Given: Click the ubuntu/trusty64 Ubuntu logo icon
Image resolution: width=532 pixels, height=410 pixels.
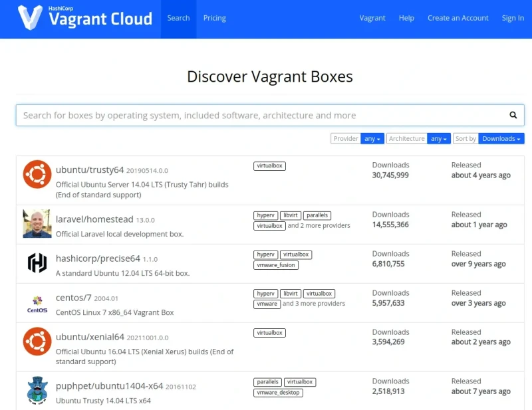Looking at the screenshot, I should tap(37, 174).
